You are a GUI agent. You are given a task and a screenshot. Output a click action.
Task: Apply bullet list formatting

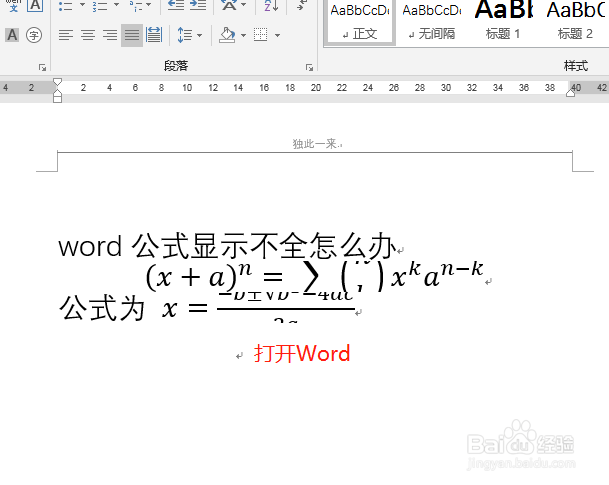coord(65,6)
